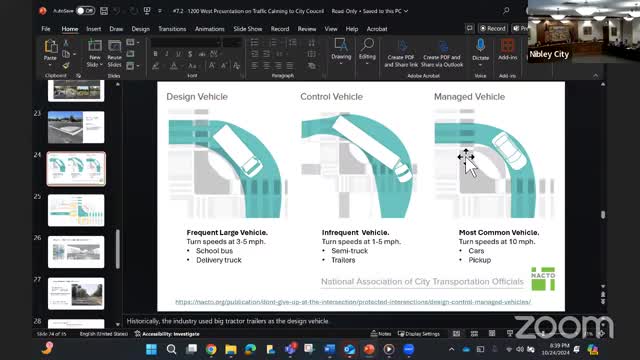Toggle Italic formatting
This screenshot has width=640, height=360.
167,54
